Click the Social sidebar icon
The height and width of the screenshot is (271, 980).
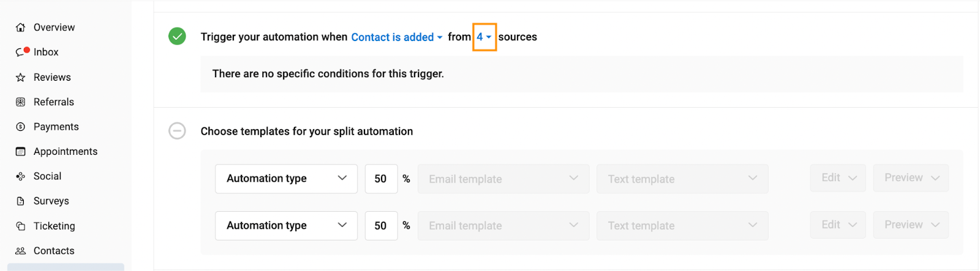(21, 176)
